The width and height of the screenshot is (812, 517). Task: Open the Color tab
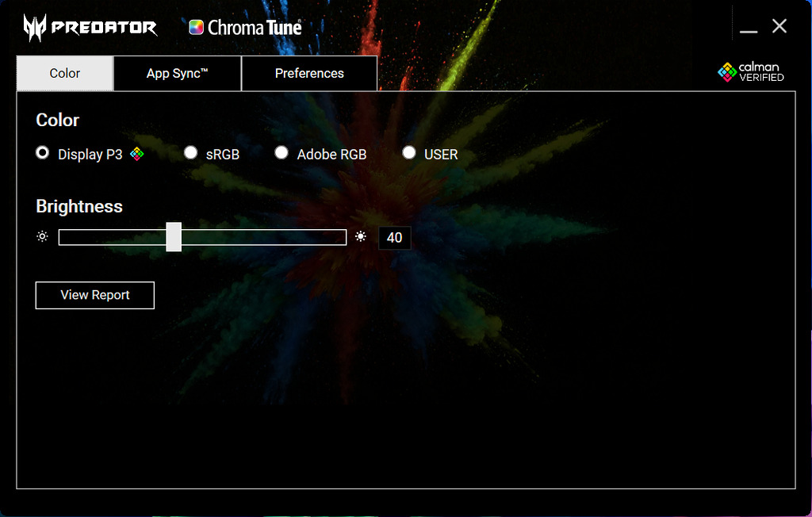(x=65, y=73)
